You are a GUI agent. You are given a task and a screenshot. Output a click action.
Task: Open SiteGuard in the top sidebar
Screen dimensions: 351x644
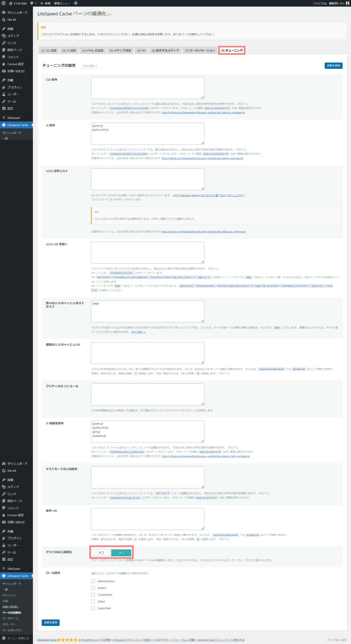click(13, 118)
